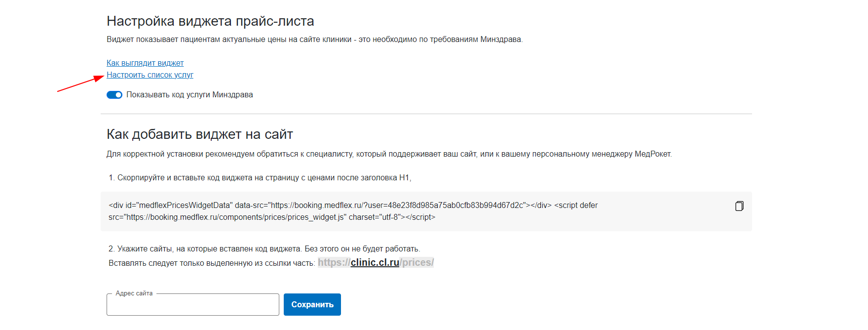Viewport: 868px width, 330px height.
Task: Click the prices_widget.js script code line
Action: (x=272, y=217)
